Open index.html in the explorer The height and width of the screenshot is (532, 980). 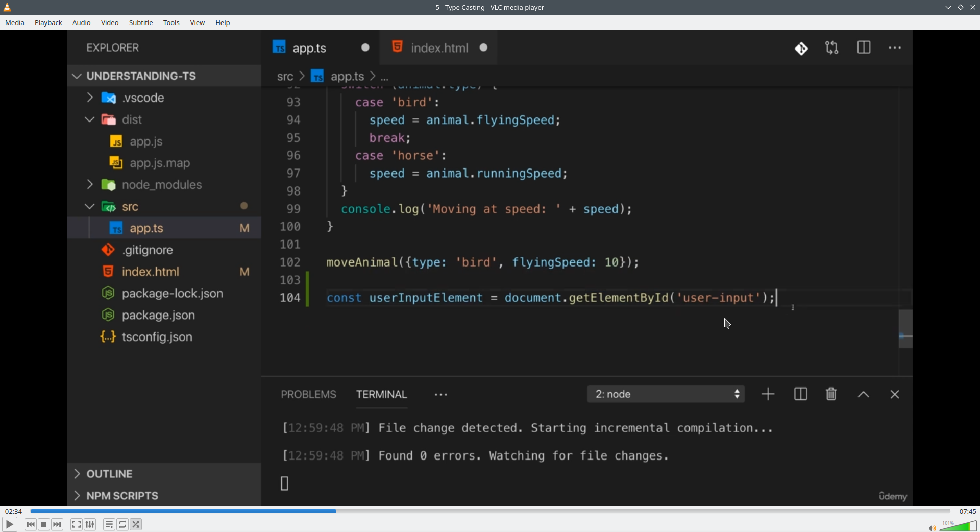coord(164,272)
